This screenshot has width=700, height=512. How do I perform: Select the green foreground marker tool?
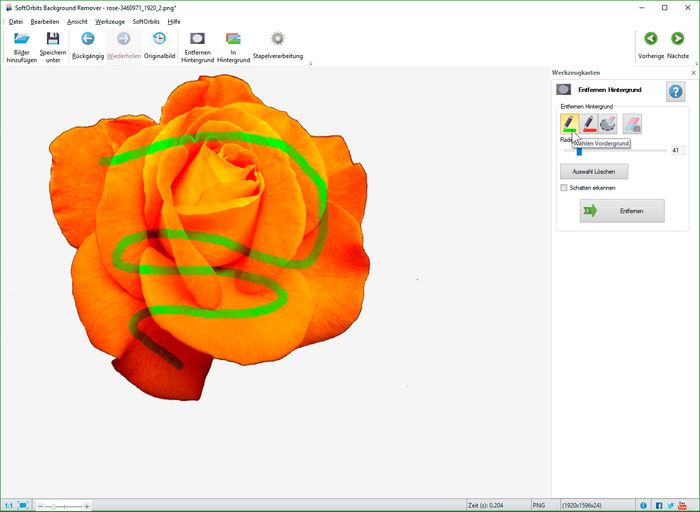(569, 124)
